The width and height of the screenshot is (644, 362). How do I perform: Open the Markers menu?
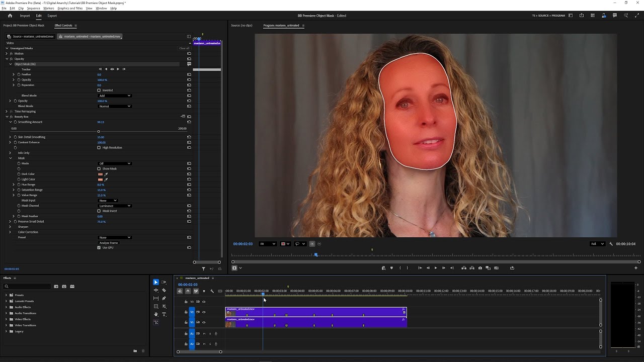point(49,9)
